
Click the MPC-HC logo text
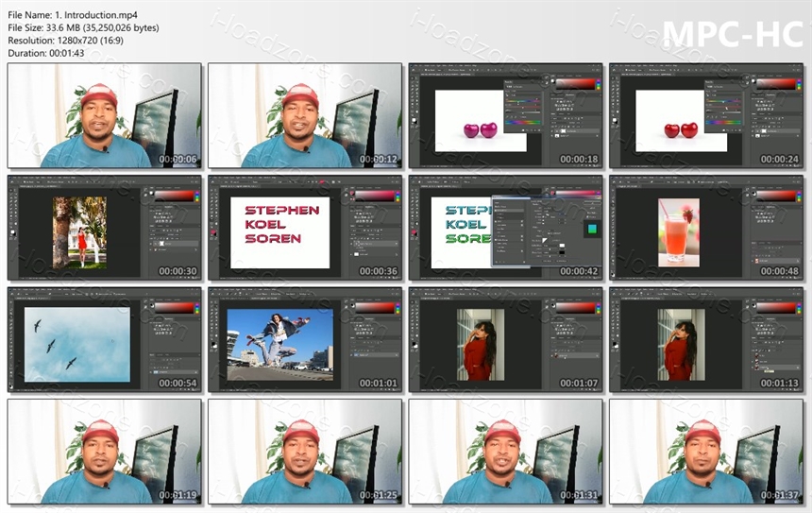(x=733, y=34)
